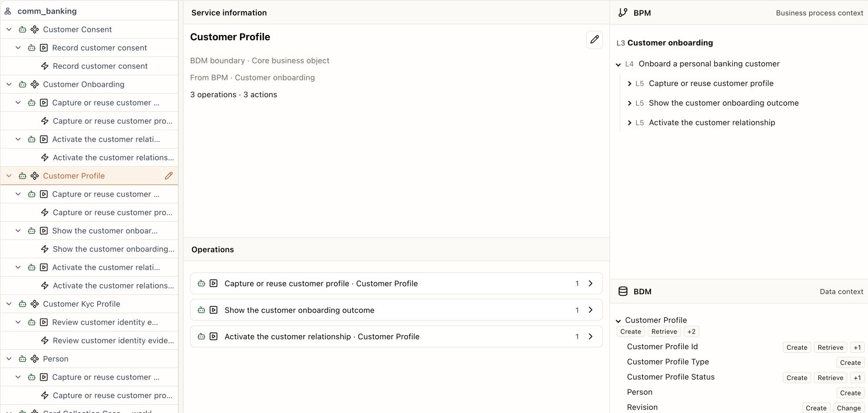868x413 pixels.
Task: Click 'From BPM · Customer onboarding' text
Action: pyautogui.click(x=253, y=77)
